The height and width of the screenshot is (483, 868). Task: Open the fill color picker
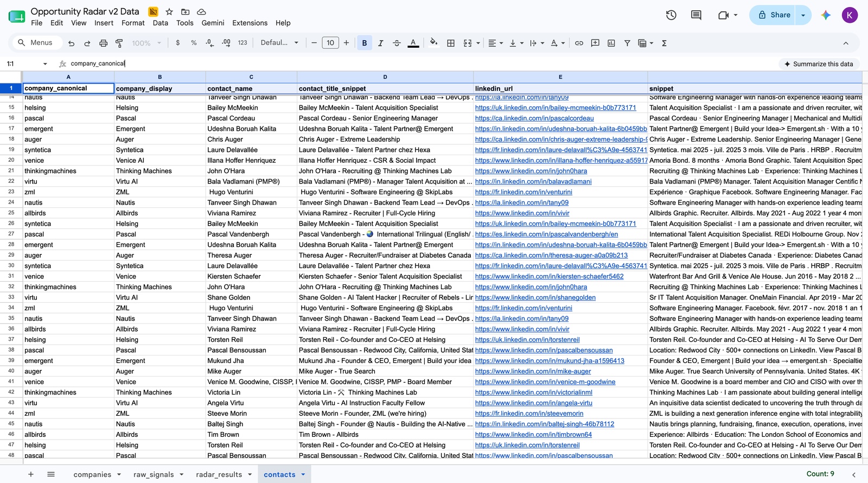click(x=433, y=42)
